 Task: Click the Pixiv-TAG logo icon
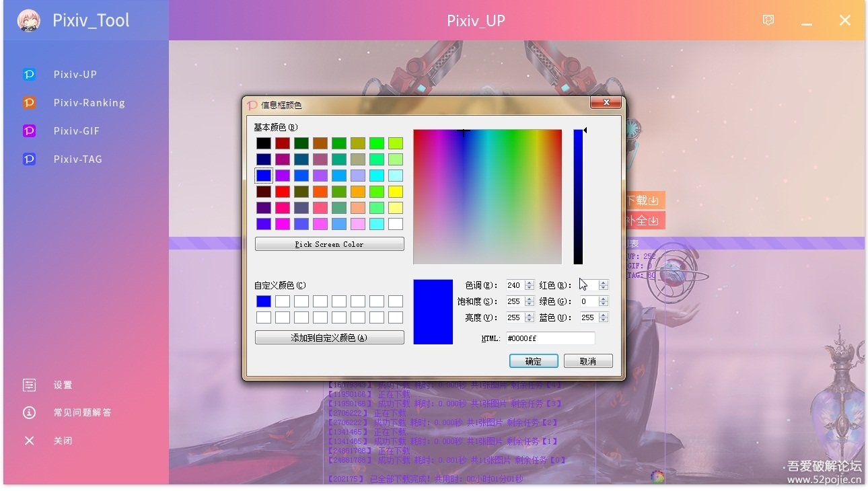pos(29,159)
